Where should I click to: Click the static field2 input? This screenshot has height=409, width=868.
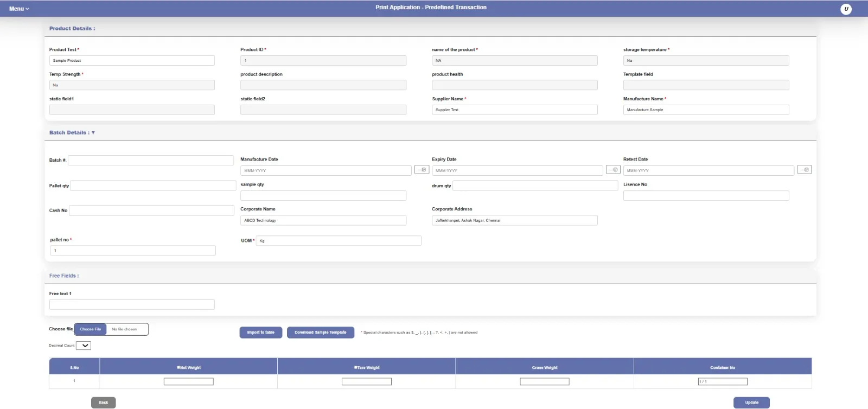coord(323,110)
